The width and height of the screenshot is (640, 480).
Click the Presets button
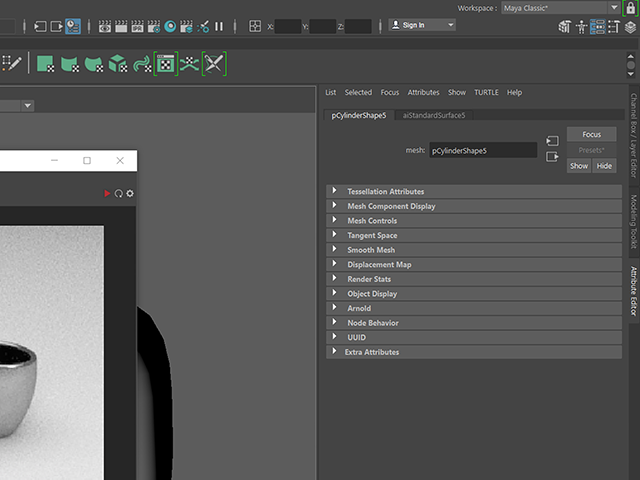coord(591,150)
